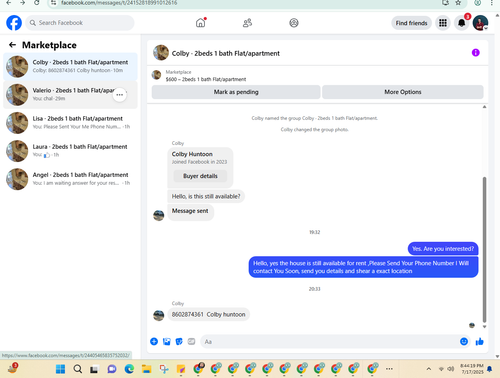500x378 pixels.
Task: Open Windows taskbar search
Action: click(x=78, y=369)
